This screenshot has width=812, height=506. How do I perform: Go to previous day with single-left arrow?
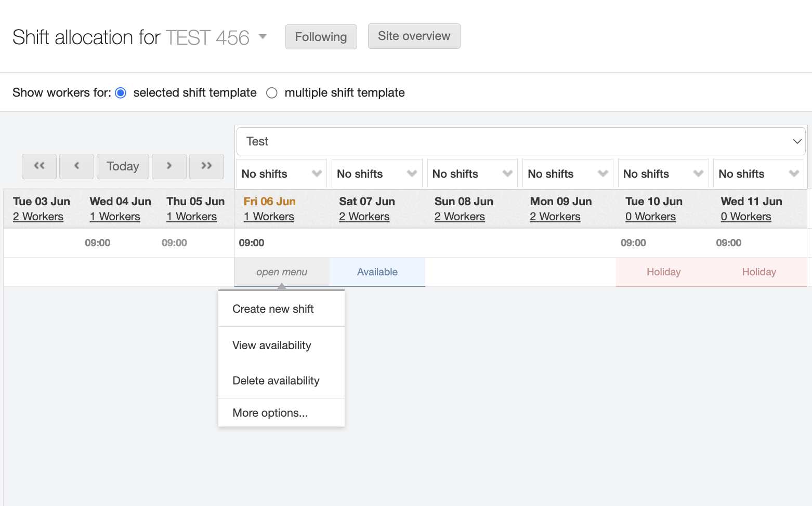76,166
